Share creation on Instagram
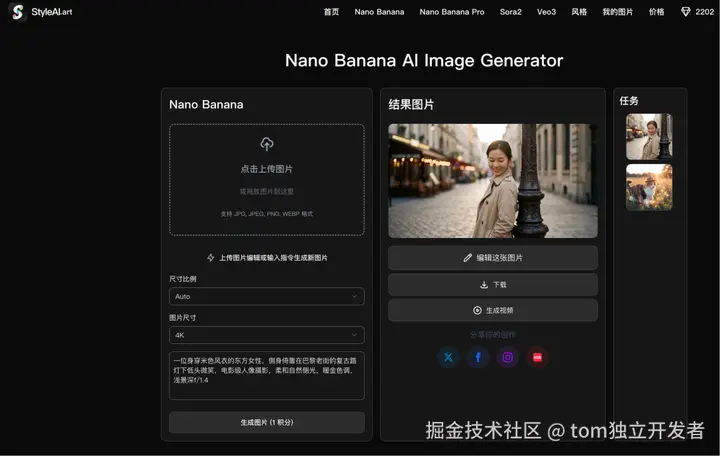Screen dimensions: 720x456 [x=507, y=357]
